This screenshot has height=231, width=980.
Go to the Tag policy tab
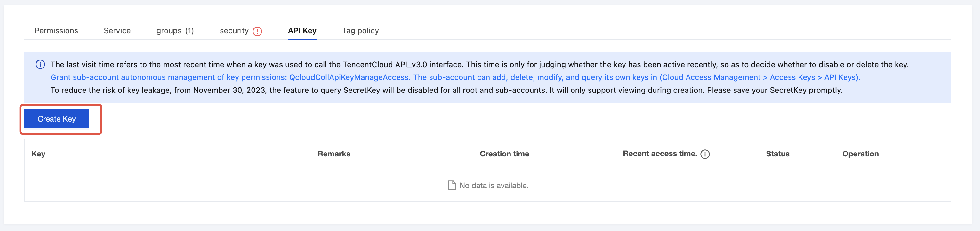click(360, 31)
